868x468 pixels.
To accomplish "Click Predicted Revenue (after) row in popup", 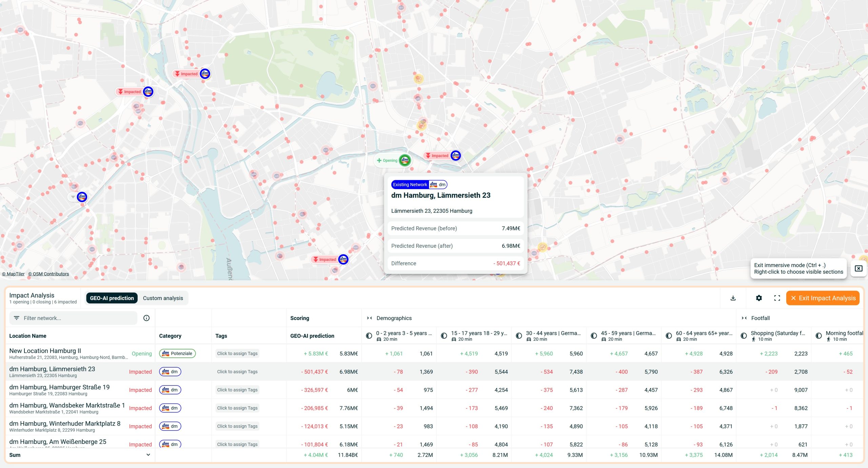I will pos(455,246).
